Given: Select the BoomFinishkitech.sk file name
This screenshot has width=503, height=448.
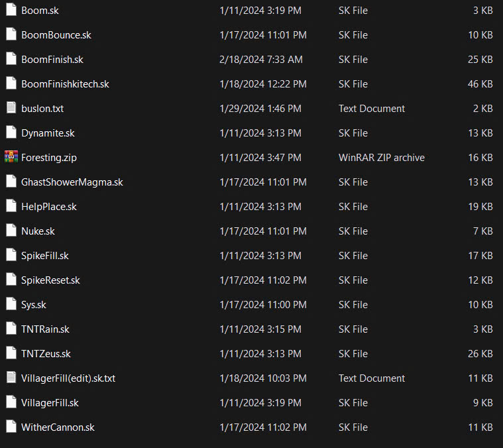Looking at the screenshot, I should pyautogui.click(x=65, y=84).
